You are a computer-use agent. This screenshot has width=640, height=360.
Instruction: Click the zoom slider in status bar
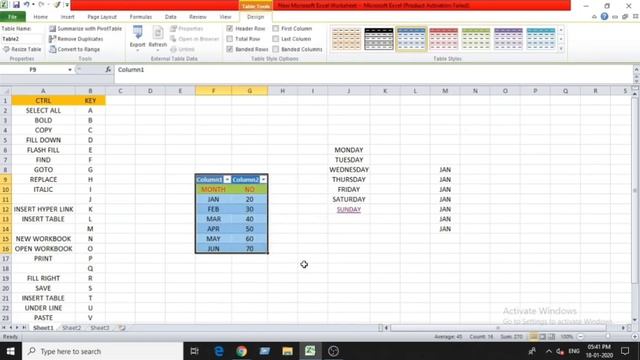point(607,337)
